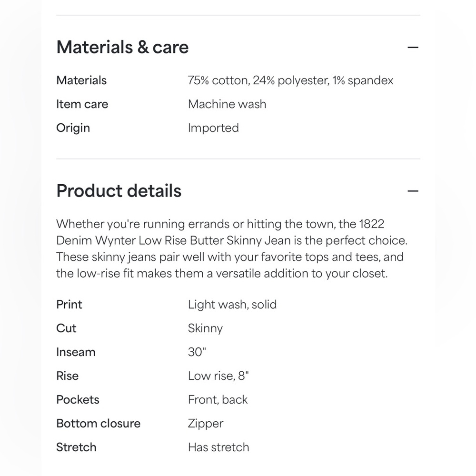Click the Print label
The height and width of the screenshot is (476, 476).
pyautogui.click(x=69, y=305)
